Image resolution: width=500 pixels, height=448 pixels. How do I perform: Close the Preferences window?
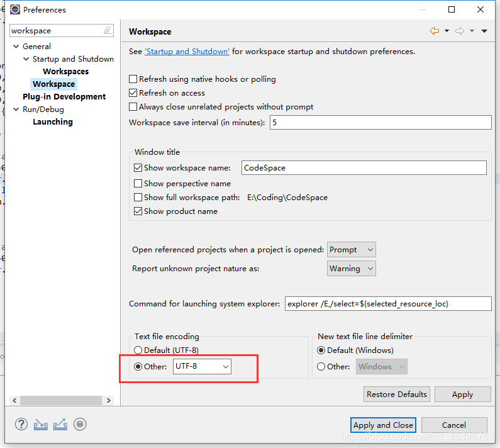pyautogui.click(x=481, y=9)
